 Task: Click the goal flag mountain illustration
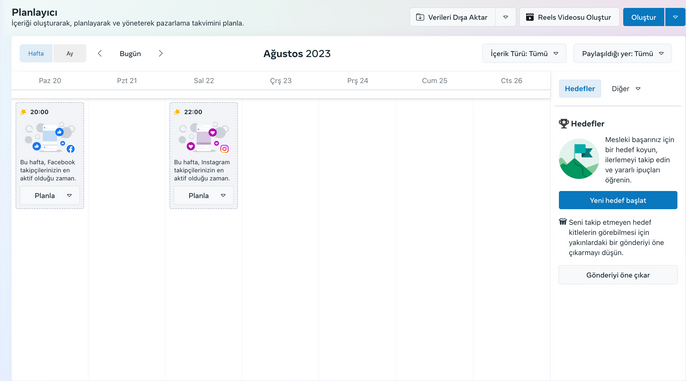(x=579, y=159)
